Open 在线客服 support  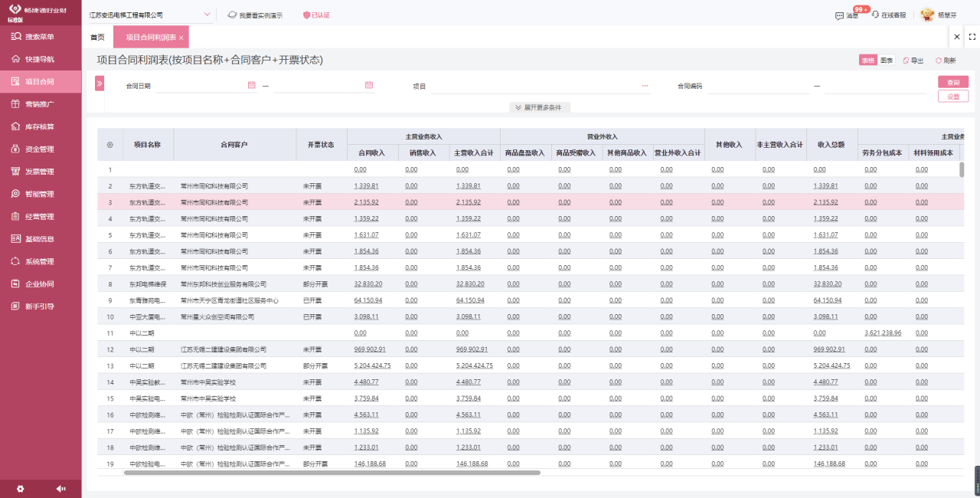tap(888, 15)
